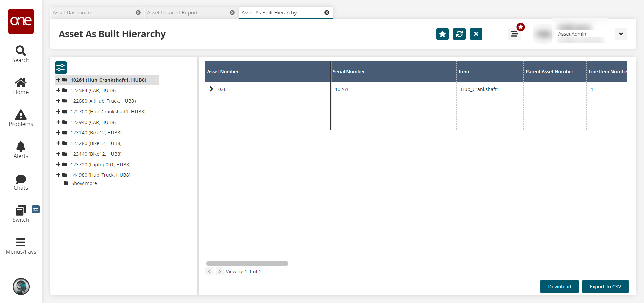The width and height of the screenshot is (644, 303).
Task: Refresh the Asset As Built Hierarchy page
Action: 459,34
